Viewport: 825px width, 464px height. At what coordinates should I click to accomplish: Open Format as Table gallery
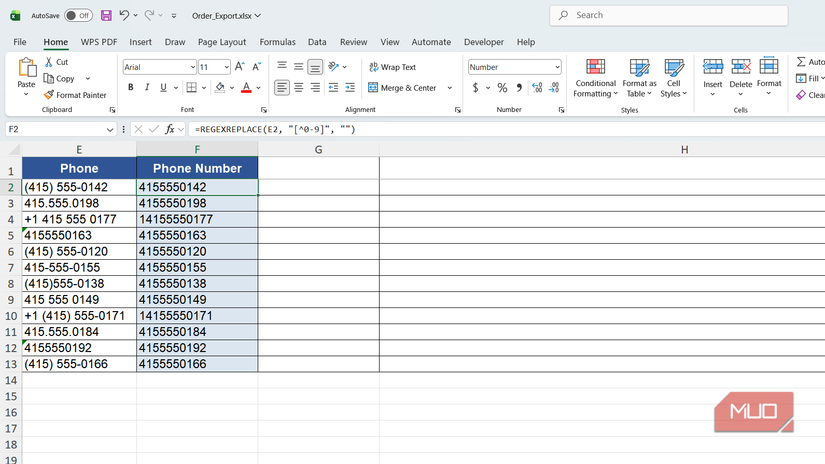(639, 78)
